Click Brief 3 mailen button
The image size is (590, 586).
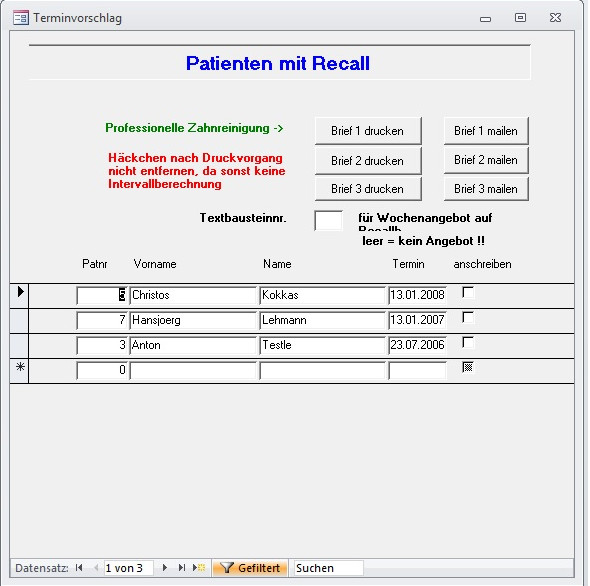(x=486, y=189)
